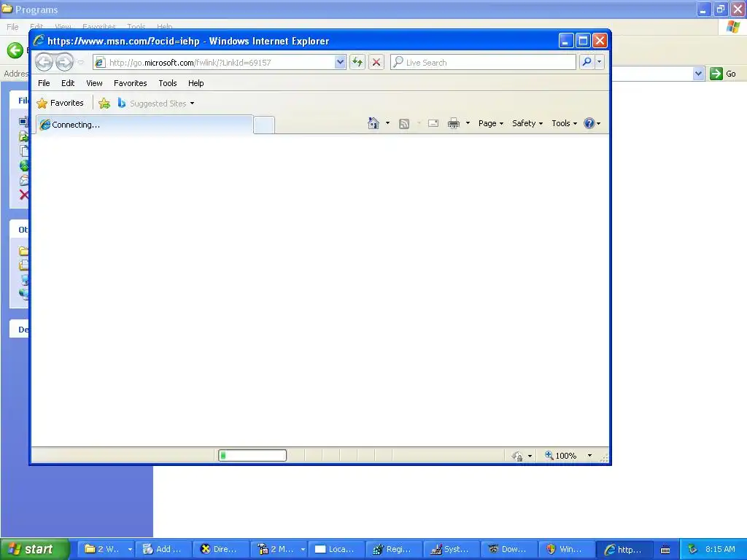Open the Syst... taskbar button
Image resolution: width=747 pixels, height=560 pixels.
[x=451, y=549]
